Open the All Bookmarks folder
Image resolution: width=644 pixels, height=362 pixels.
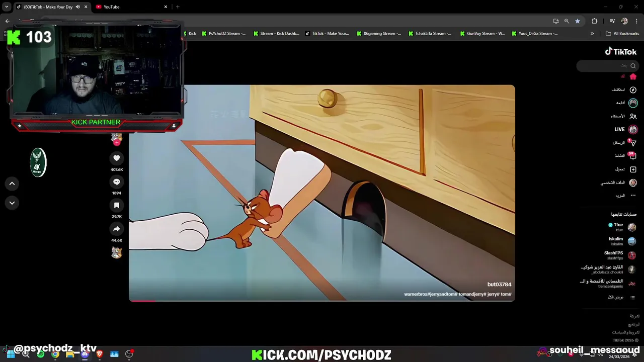[x=622, y=34]
